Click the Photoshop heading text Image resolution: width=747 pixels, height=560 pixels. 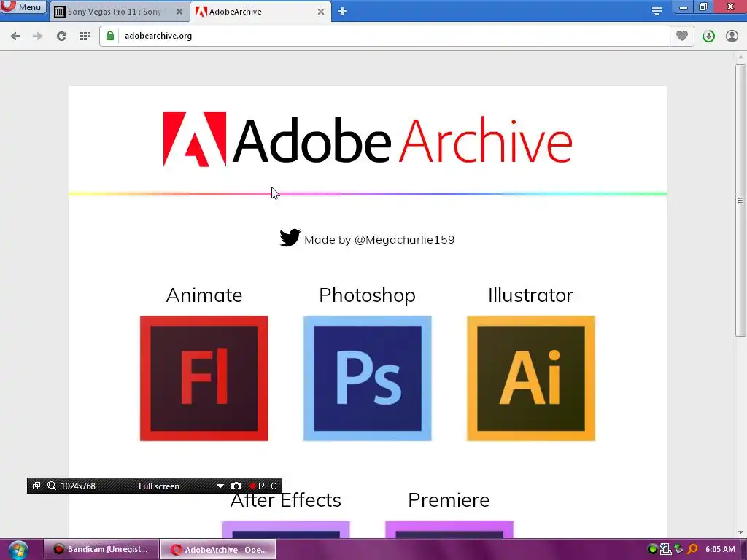coord(368,295)
